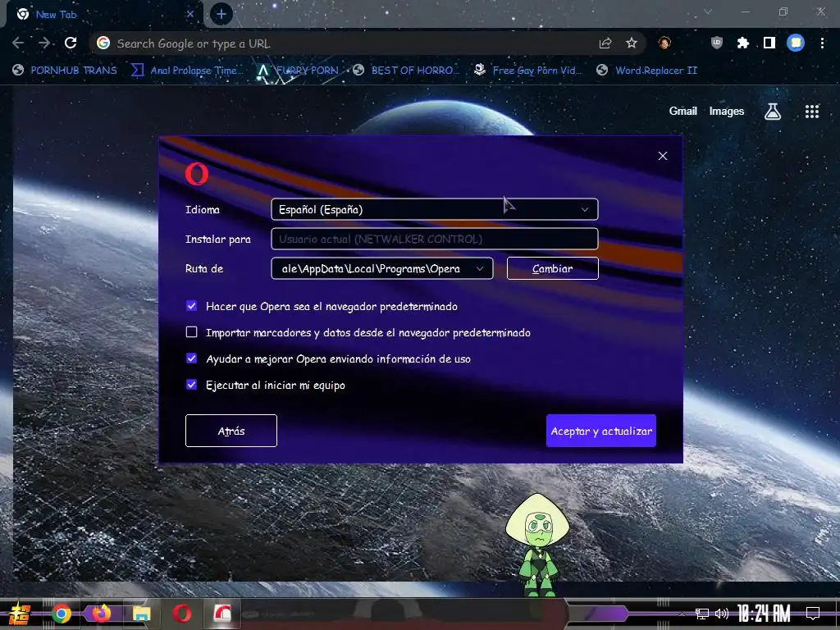This screenshot has width=840, height=630.
Task: Close the New Tab tab
Action: pyautogui.click(x=190, y=15)
